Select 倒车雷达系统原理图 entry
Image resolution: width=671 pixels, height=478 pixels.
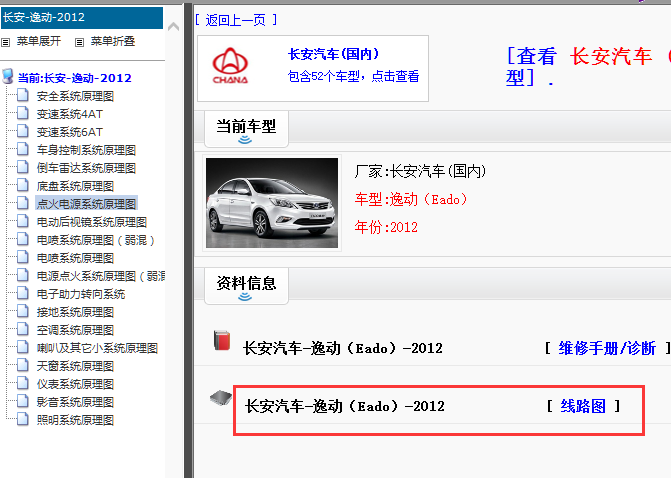(86, 168)
